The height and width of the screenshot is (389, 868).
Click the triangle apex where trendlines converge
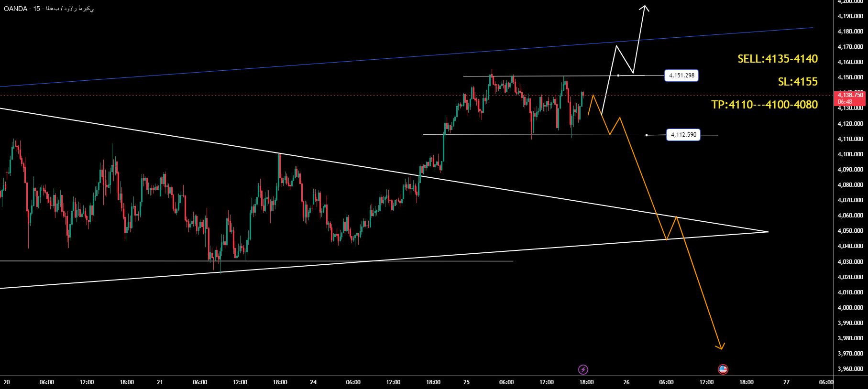[767, 232]
